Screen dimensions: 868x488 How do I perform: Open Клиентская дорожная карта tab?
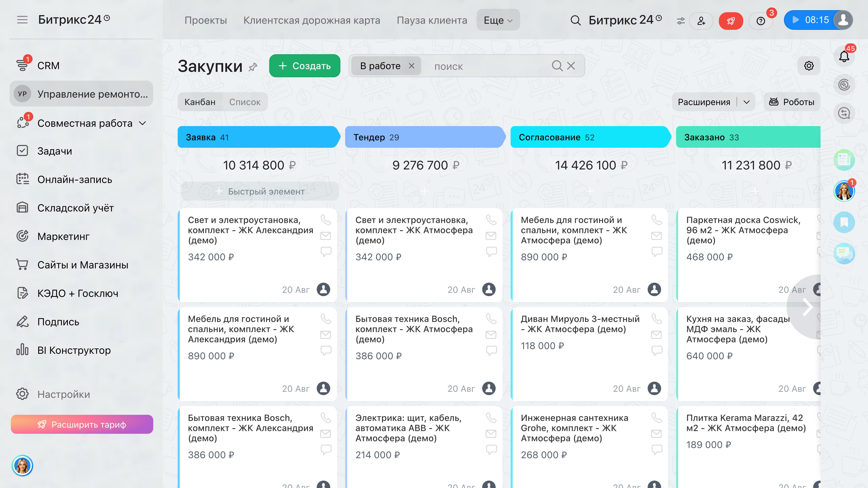312,20
